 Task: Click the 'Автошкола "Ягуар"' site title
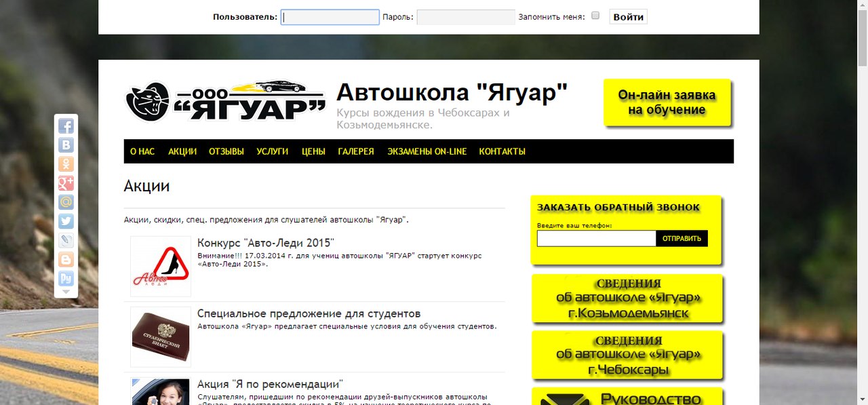click(452, 92)
